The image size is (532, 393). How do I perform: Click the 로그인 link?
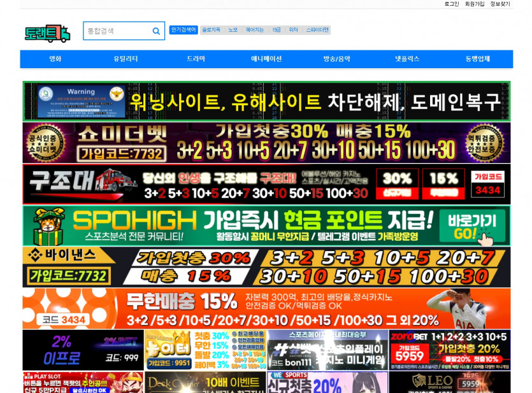[x=452, y=5]
